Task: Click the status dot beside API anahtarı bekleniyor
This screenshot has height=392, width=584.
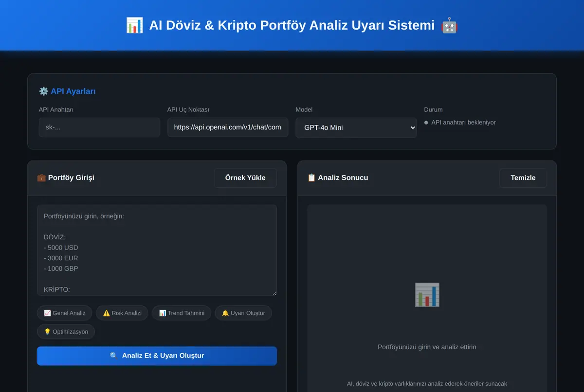Action: coord(426,123)
